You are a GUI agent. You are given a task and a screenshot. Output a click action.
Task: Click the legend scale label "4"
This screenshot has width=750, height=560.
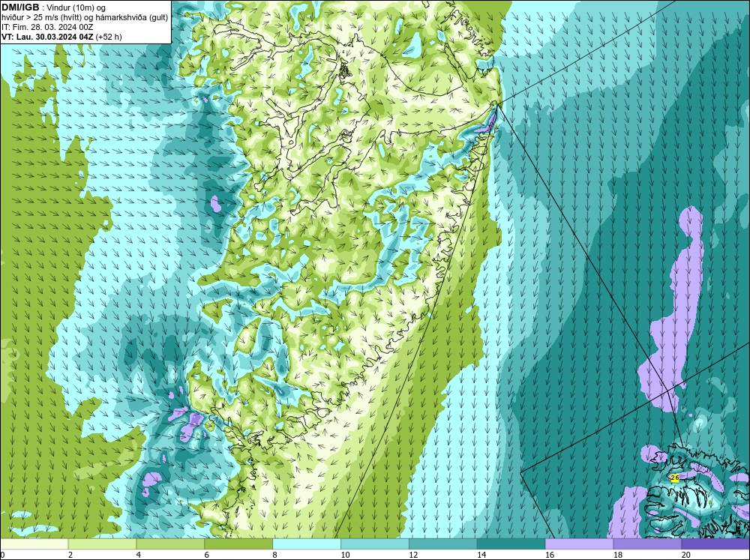(139, 555)
